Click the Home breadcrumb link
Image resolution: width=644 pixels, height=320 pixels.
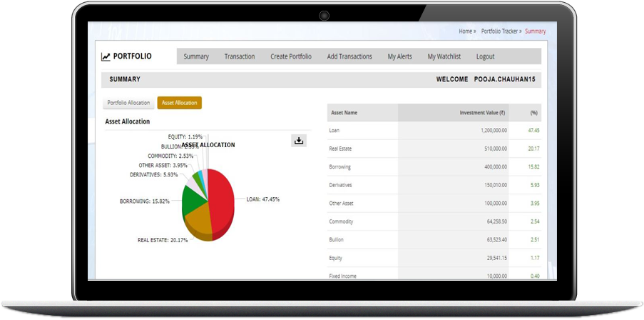(465, 31)
